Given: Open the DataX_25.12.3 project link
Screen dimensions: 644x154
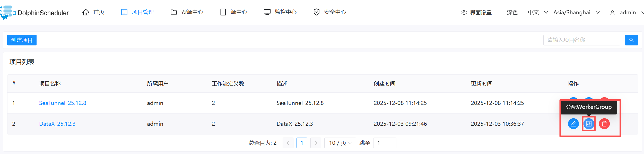Looking at the screenshot, I should coord(57,124).
